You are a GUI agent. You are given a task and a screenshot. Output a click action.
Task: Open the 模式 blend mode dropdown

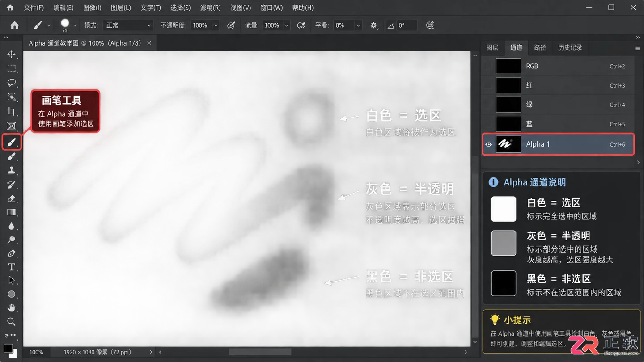tap(128, 25)
